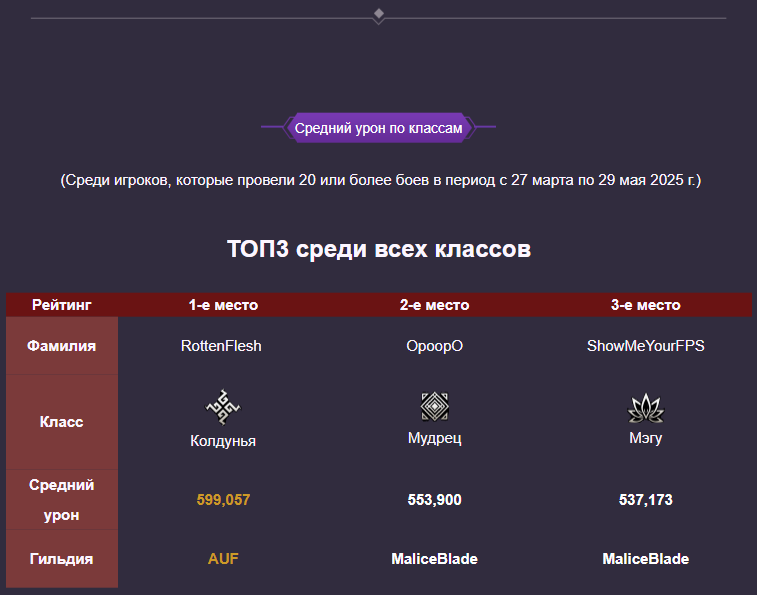Image resolution: width=757 pixels, height=595 pixels.
Task: Click the Мудрец class label
Action: (435, 438)
